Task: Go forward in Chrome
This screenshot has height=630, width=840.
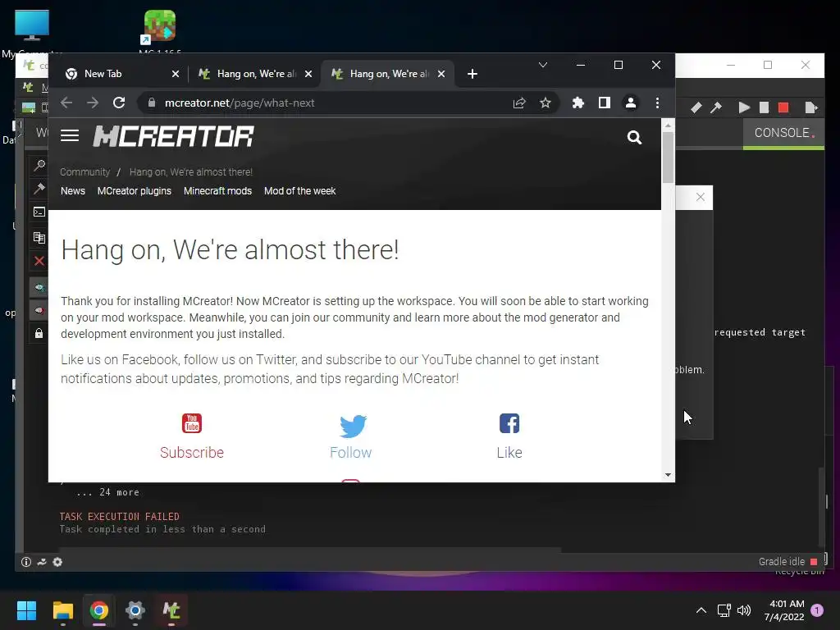Action: pos(93,103)
